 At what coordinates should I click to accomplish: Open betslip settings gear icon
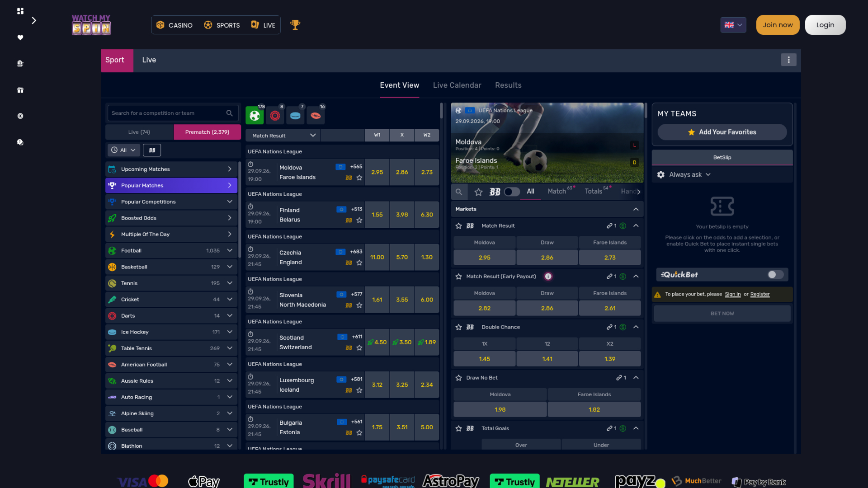661,174
